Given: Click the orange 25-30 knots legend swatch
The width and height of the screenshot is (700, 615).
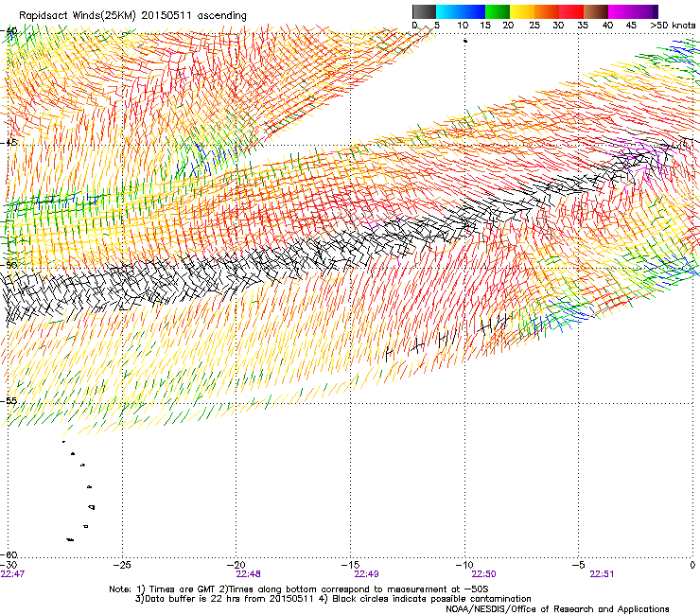Looking at the screenshot, I should coord(547,11).
